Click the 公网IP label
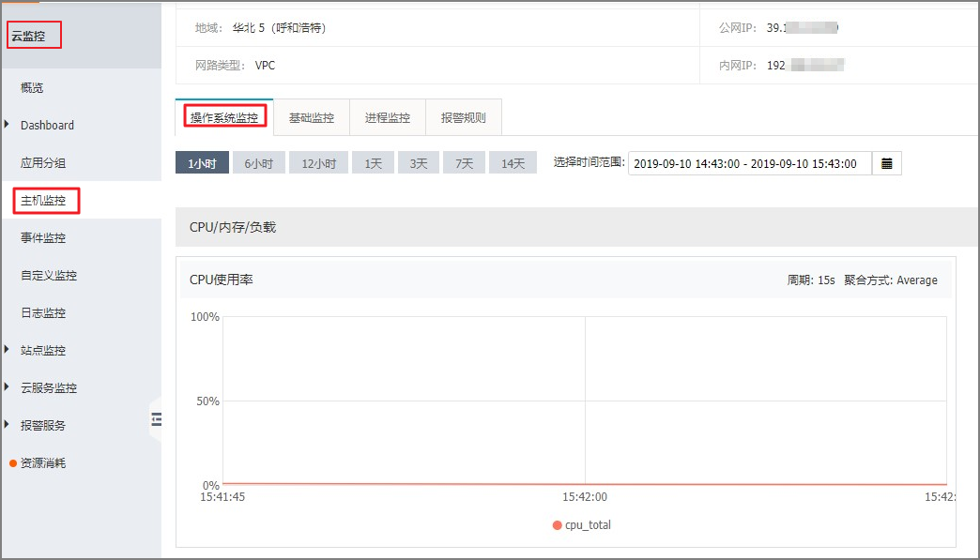The height and width of the screenshot is (560, 980). click(738, 28)
